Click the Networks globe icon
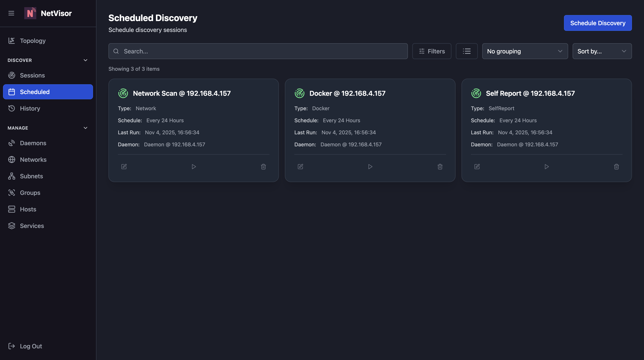Screen dimensions: 644x360 12,159
